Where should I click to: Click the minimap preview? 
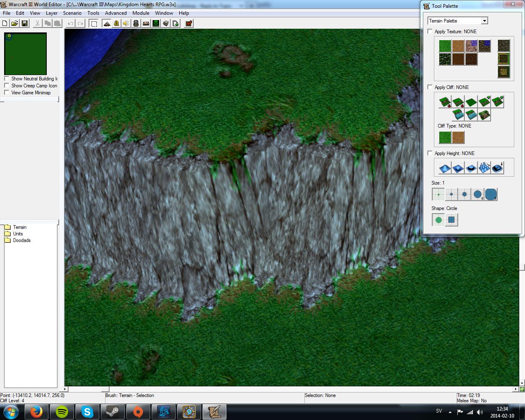pos(25,54)
